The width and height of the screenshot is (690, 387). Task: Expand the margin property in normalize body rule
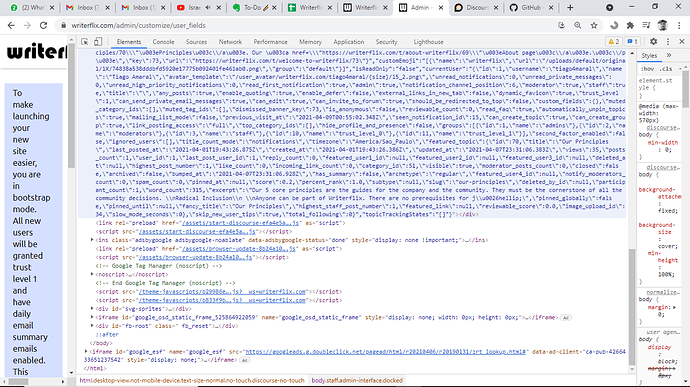675,307
